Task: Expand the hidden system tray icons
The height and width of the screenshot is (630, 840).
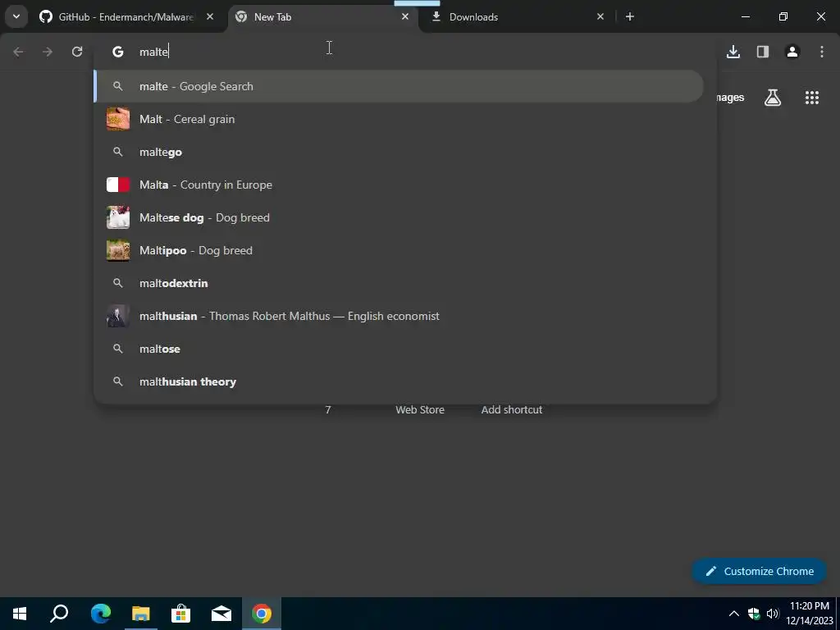Action: (734, 614)
